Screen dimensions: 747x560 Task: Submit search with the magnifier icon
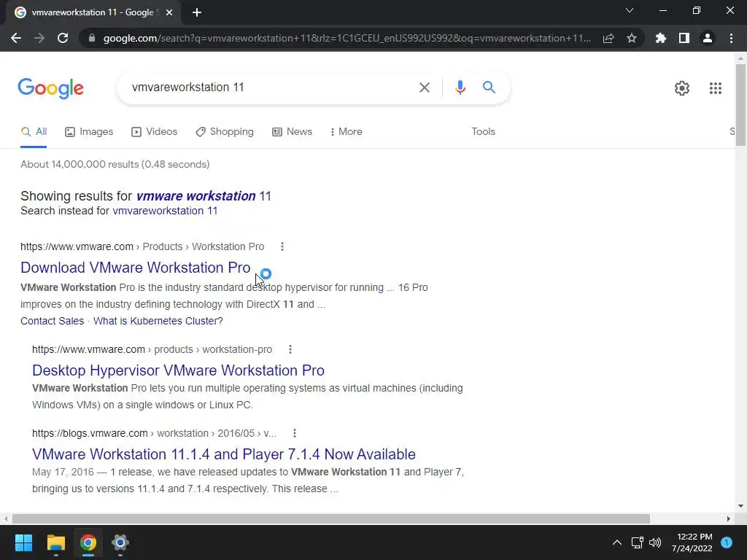(x=489, y=87)
